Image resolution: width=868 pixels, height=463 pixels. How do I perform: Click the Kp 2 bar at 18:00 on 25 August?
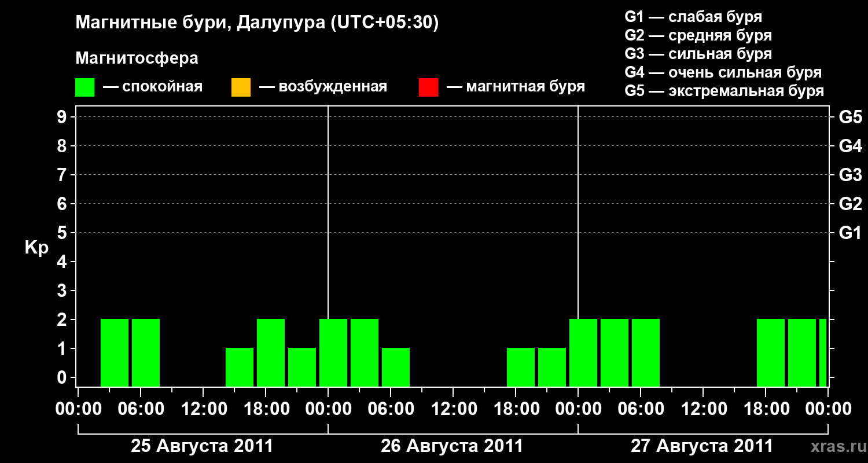click(x=271, y=352)
